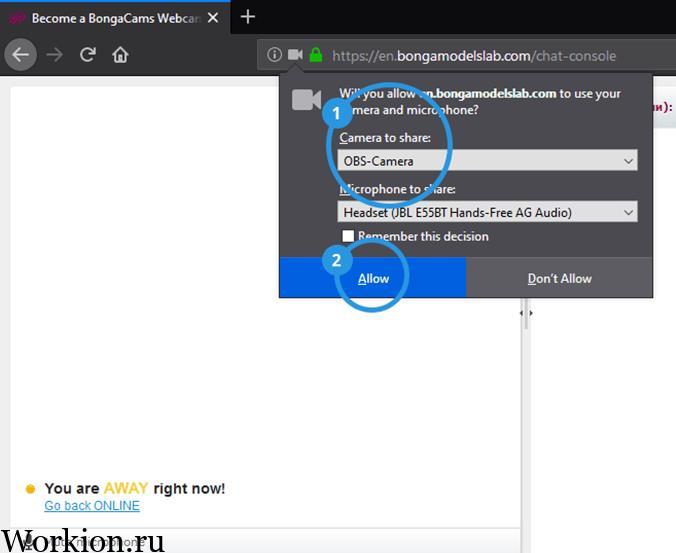Click the Don't Allow button
676x553 pixels.
pyautogui.click(x=559, y=278)
